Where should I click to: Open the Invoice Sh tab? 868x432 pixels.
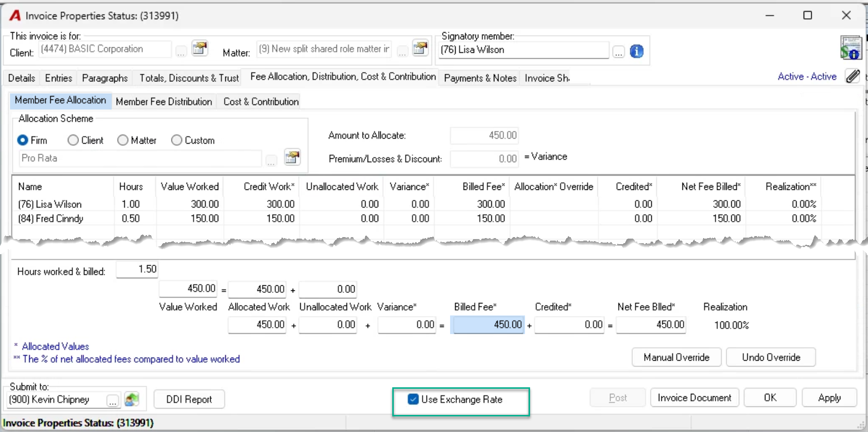[x=547, y=78]
